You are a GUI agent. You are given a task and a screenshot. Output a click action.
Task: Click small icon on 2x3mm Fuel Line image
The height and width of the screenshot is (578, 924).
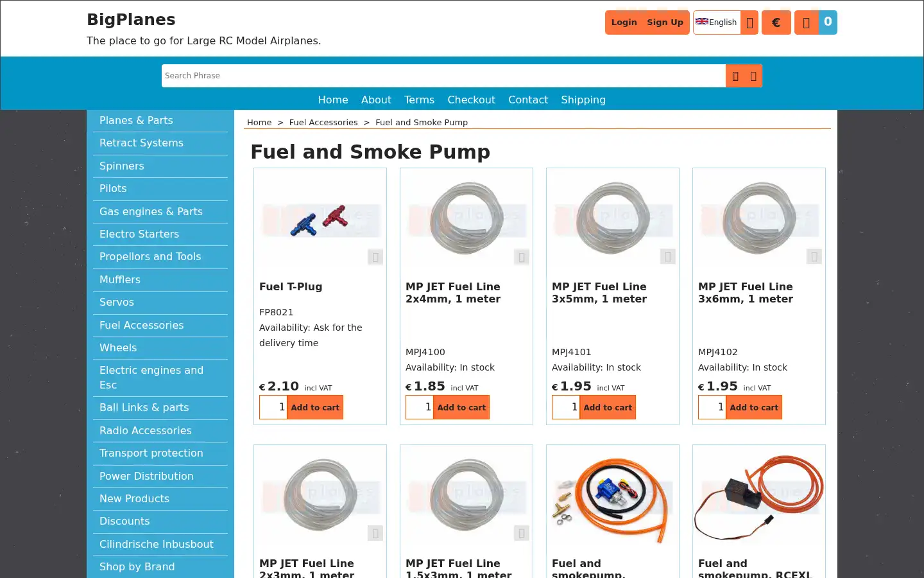point(375,534)
